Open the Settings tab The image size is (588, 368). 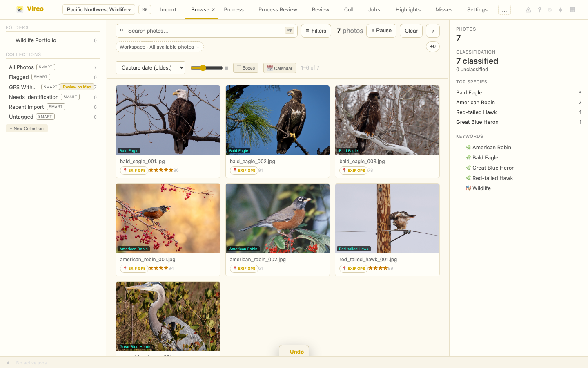477,9
